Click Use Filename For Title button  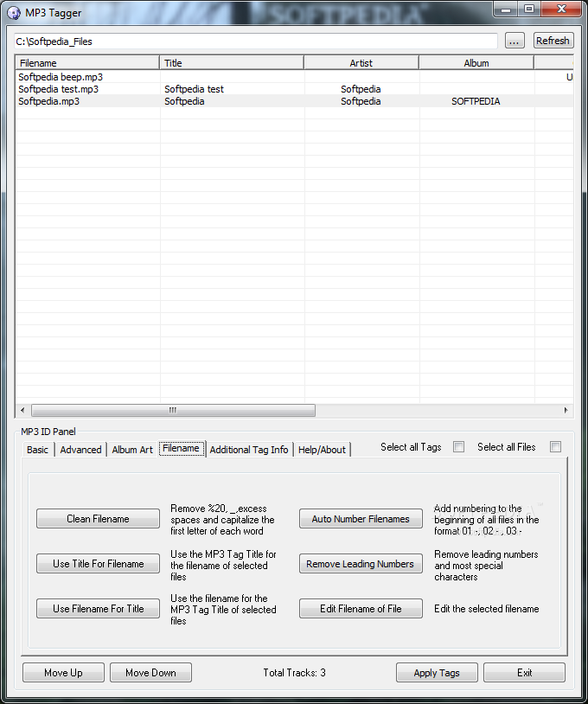[98, 608]
